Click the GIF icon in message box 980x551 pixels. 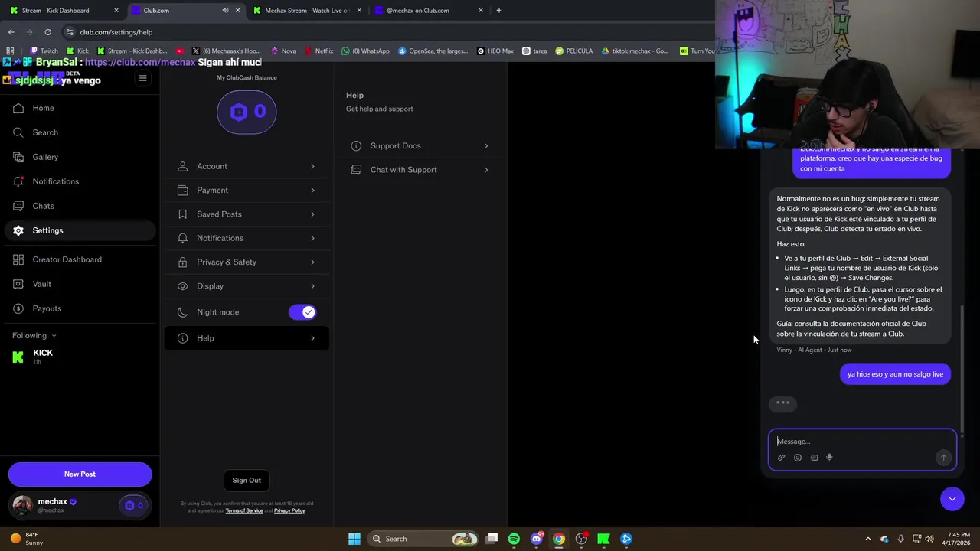coord(814,458)
